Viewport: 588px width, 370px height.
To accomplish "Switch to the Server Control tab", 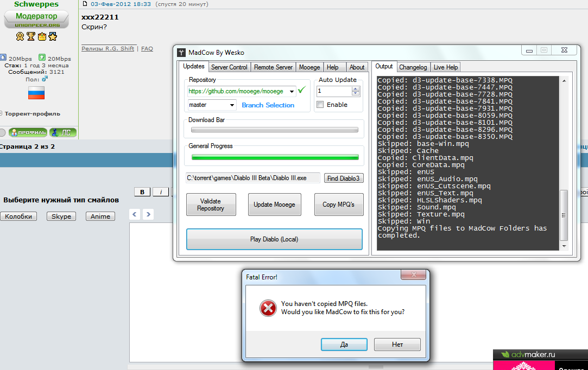I will (x=229, y=67).
